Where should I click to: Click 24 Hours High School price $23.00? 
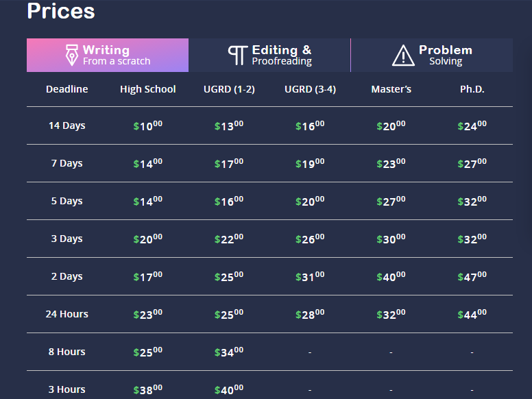tap(148, 314)
